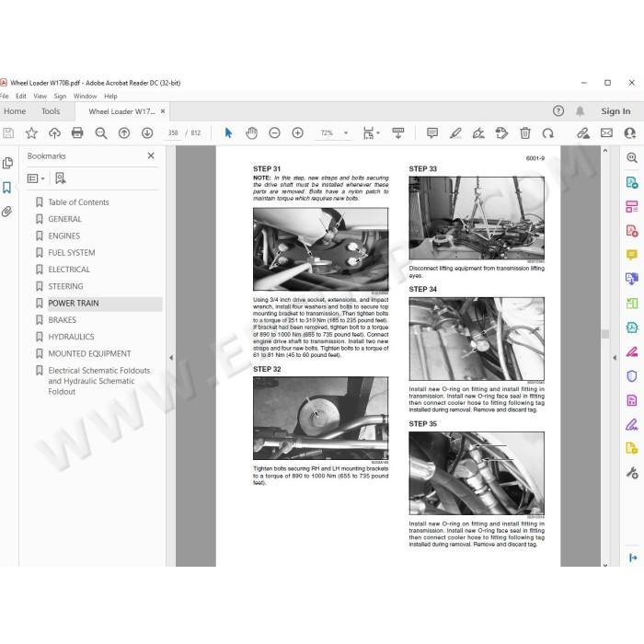The width and height of the screenshot is (644, 644).
Task: Open the Window menu
Action: 85,96
